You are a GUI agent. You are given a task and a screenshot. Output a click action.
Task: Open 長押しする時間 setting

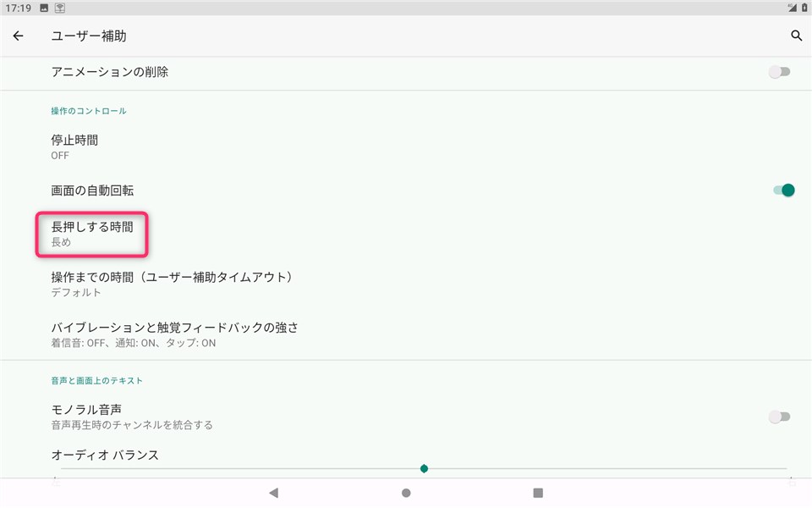point(406,234)
